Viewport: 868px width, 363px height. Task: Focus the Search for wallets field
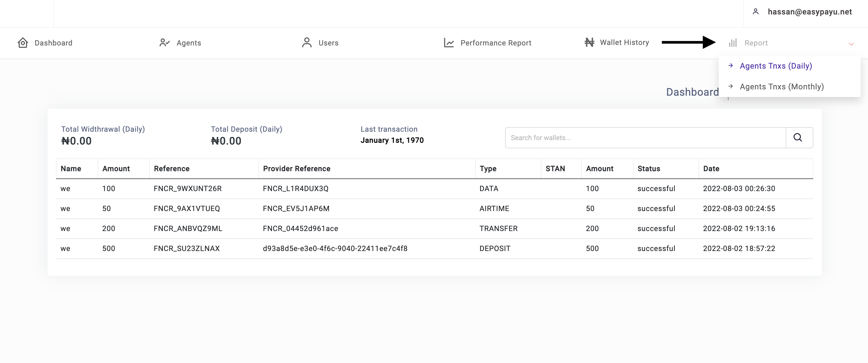click(645, 137)
